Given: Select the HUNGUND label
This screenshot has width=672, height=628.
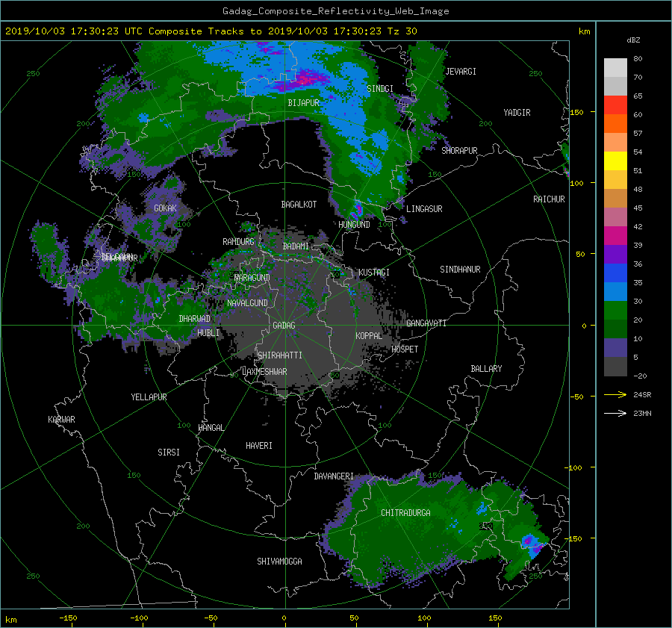Looking at the screenshot, I should (354, 225).
